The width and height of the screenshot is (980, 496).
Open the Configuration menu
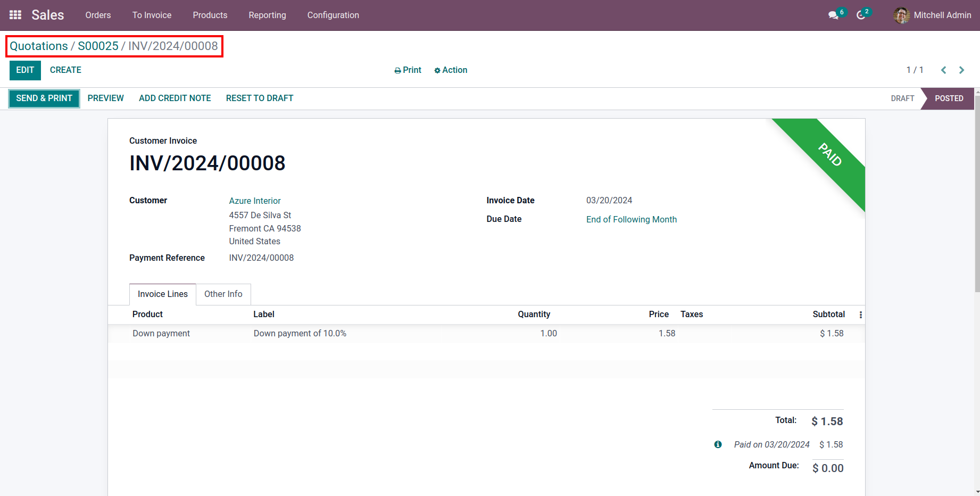(333, 15)
